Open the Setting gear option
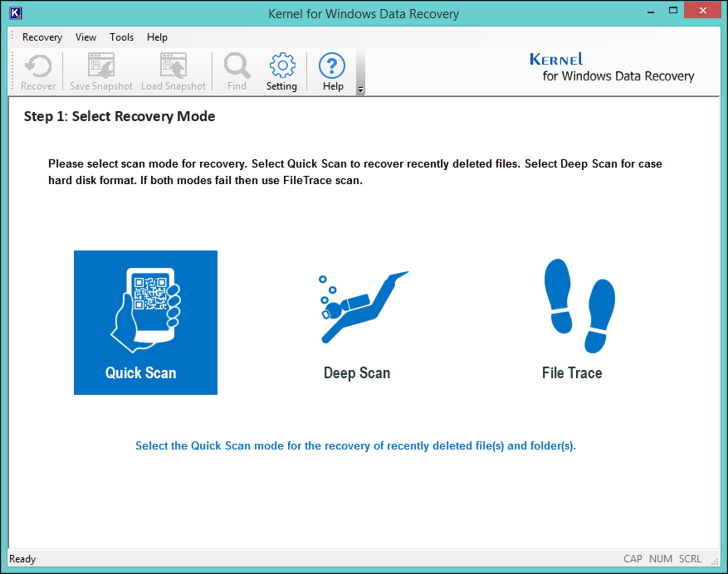The width and height of the screenshot is (728, 574). pos(282,72)
